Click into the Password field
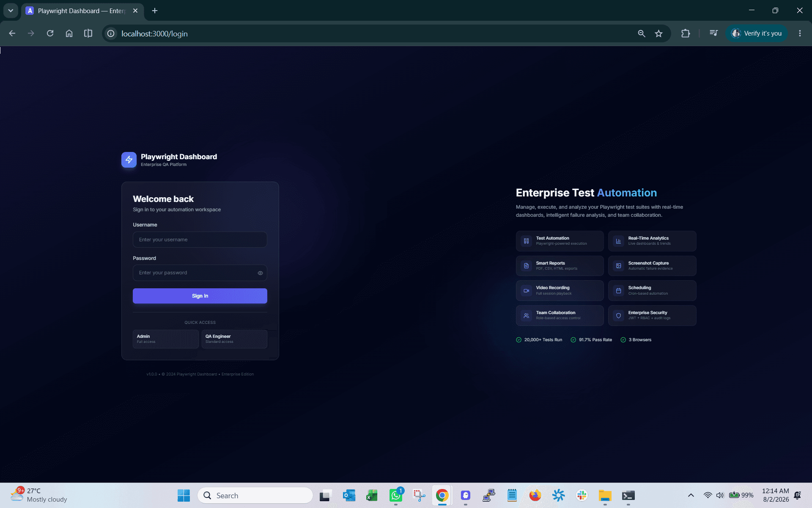The height and width of the screenshot is (508, 812). (200, 273)
